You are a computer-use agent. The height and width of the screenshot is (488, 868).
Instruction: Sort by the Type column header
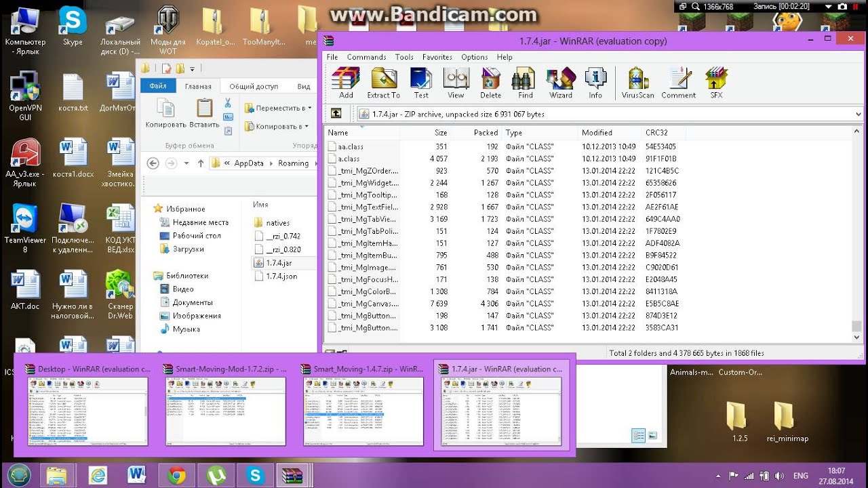pos(539,133)
